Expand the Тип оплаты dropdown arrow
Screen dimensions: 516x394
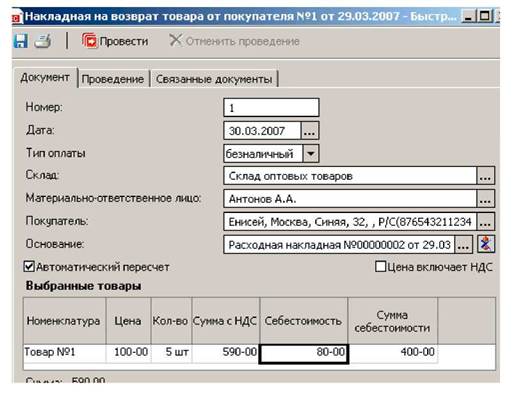click(x=311, y=154)
